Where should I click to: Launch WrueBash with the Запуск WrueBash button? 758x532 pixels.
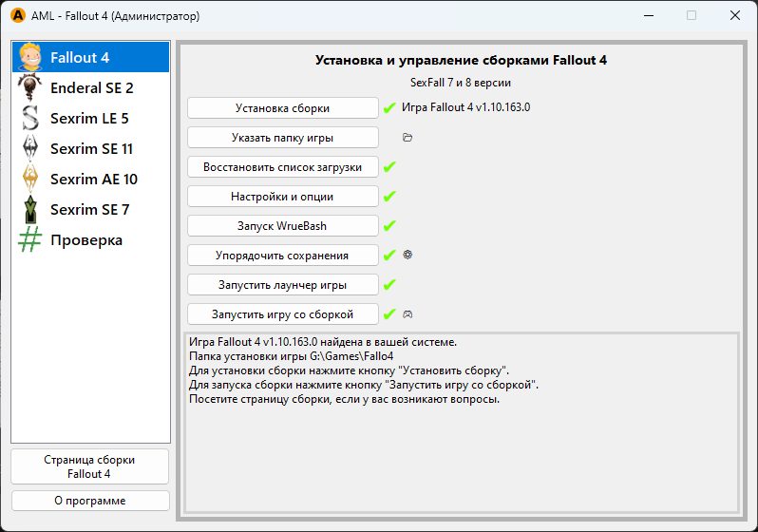click(283, 226)
